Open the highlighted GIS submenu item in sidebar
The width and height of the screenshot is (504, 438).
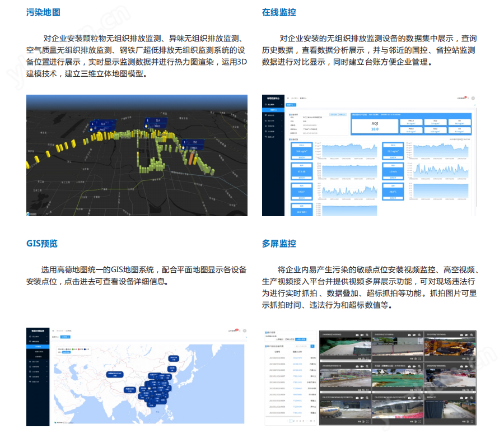coord(38,346)
